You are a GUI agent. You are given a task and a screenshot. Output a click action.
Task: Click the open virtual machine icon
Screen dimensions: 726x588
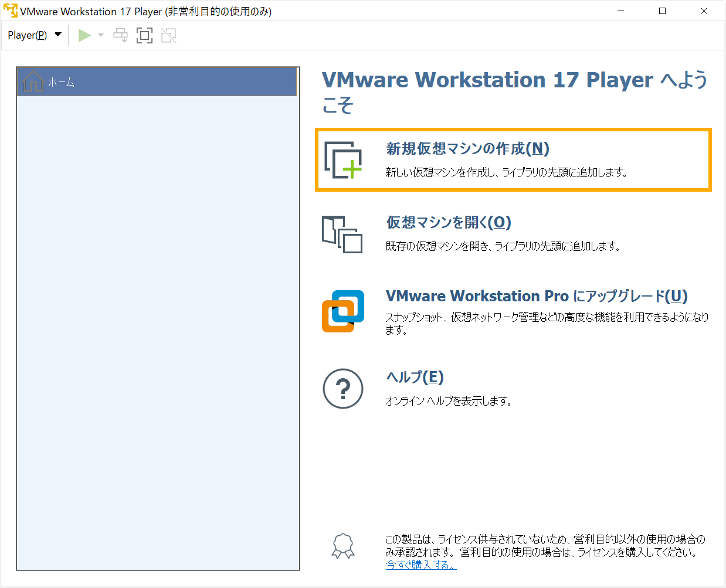342,234
